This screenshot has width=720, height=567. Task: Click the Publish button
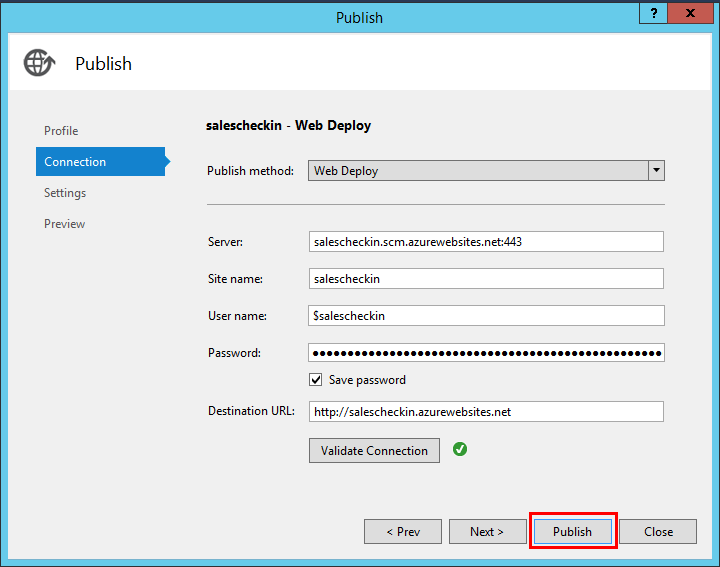tap(573, 532)
